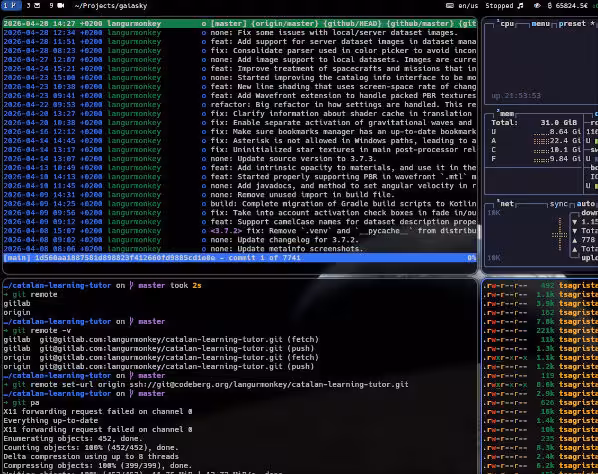Select commit 'Enable separate activation of gravitational waves'
The height and width of the screenshot is (474, 598).
coord(240,122)
